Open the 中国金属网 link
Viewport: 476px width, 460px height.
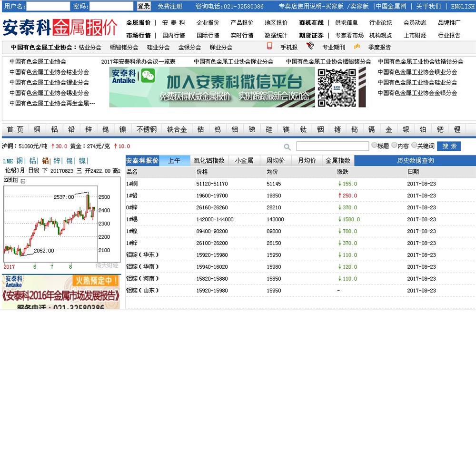point(391,6)
